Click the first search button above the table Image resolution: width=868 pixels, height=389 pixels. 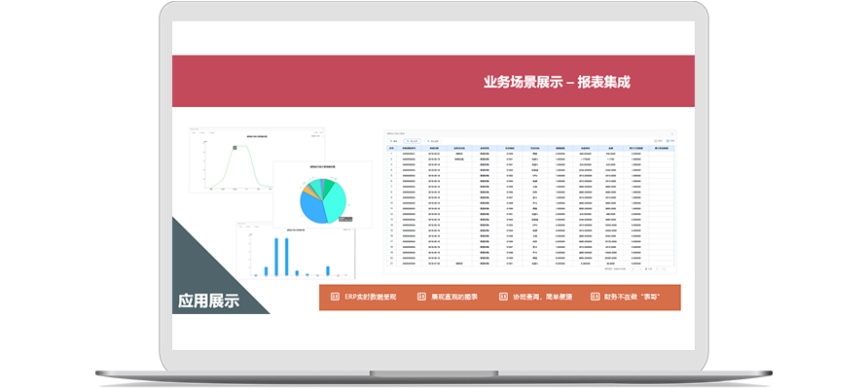[394, 141]
